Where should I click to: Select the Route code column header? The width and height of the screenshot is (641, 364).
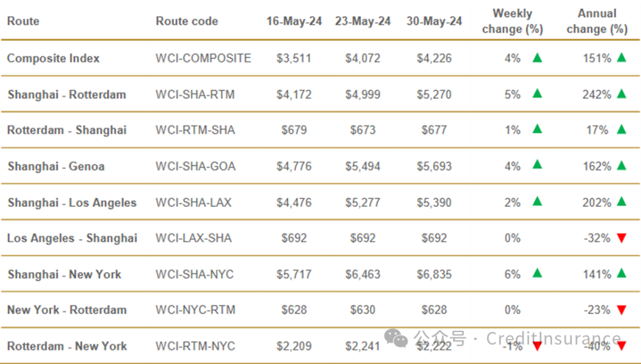click(187, 21)
